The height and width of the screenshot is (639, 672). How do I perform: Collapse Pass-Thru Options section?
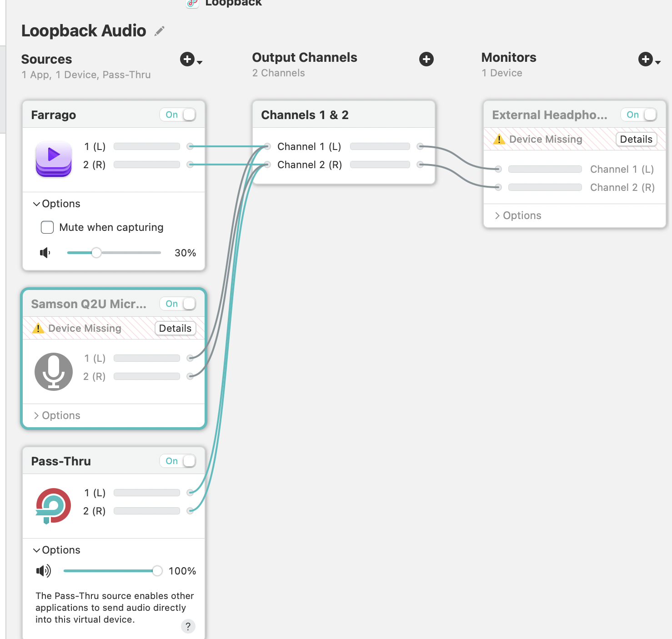56,550
